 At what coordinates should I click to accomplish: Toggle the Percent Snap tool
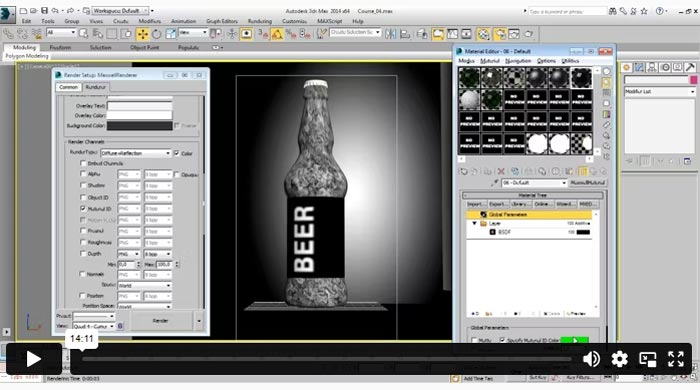coord(291,34)
